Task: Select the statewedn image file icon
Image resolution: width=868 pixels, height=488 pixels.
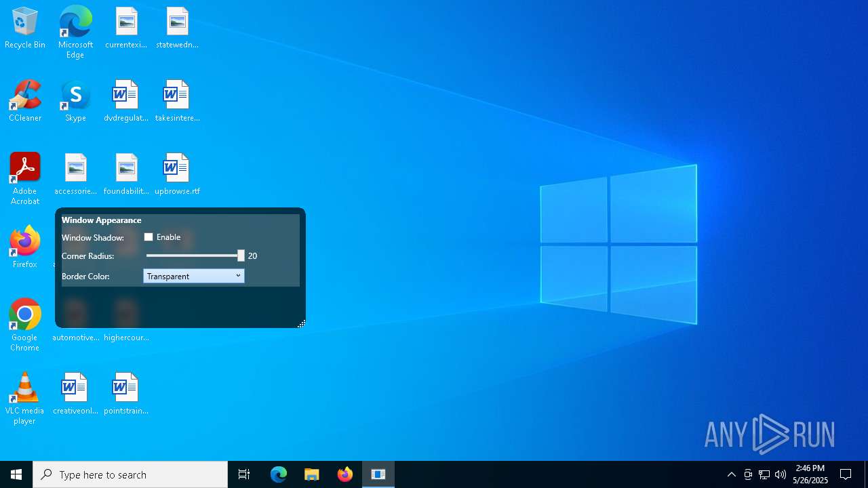Action: coord(177,28)
